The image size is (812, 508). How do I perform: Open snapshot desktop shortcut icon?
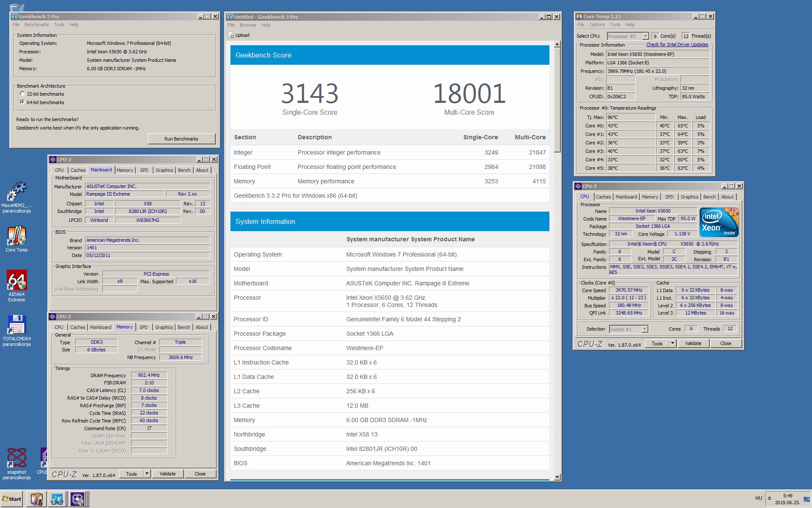(x=16, y=458)
